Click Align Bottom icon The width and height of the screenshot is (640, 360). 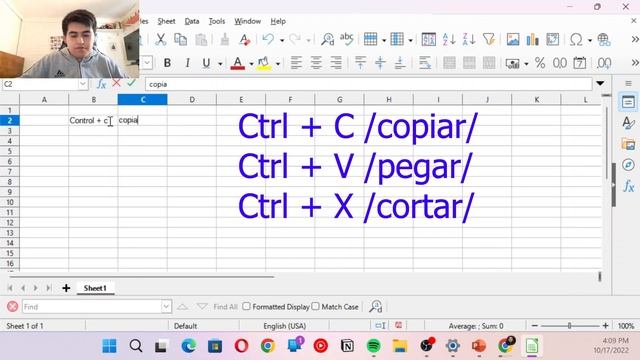point(400,63)
